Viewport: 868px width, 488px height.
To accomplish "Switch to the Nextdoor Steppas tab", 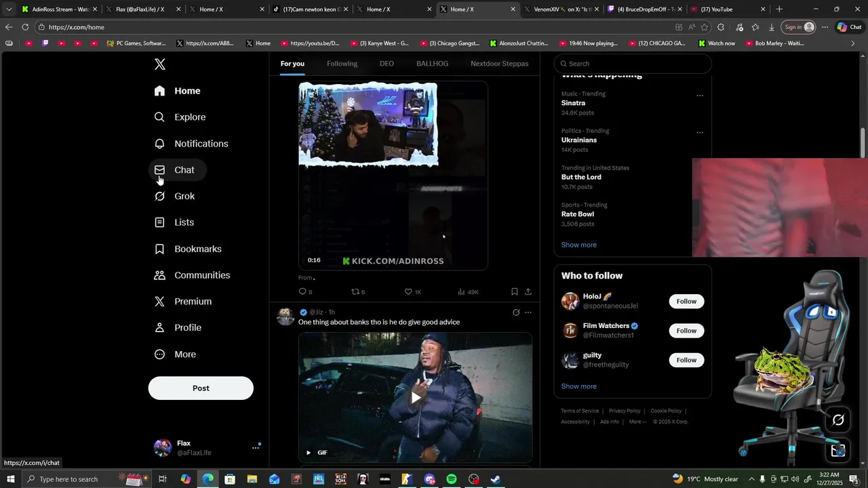I will tap(499, 64).
